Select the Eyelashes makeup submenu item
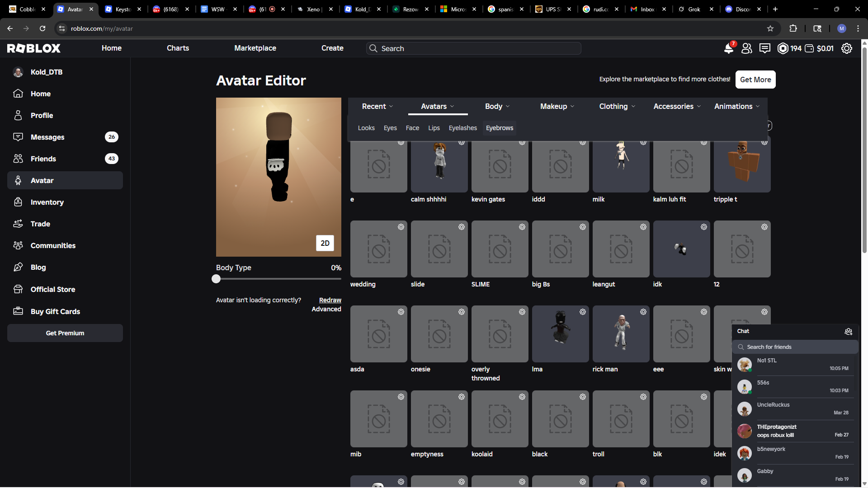This screenshot has width=868, height=488. click(463, 128)
